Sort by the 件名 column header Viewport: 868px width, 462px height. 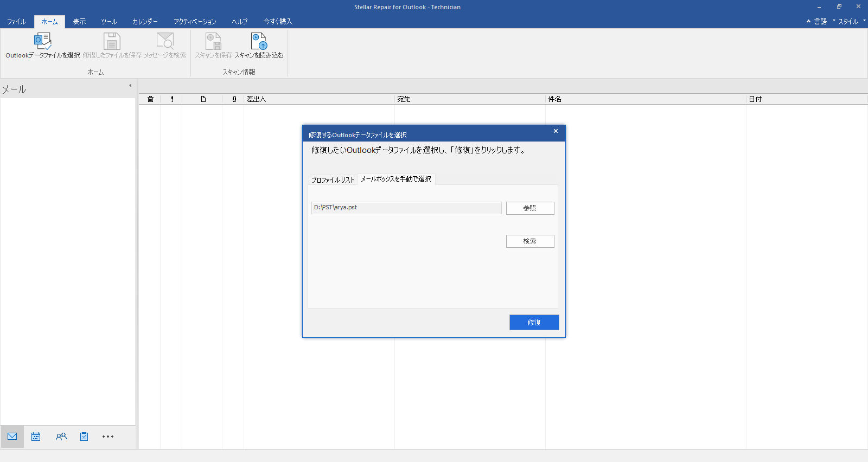pos(646,99)
